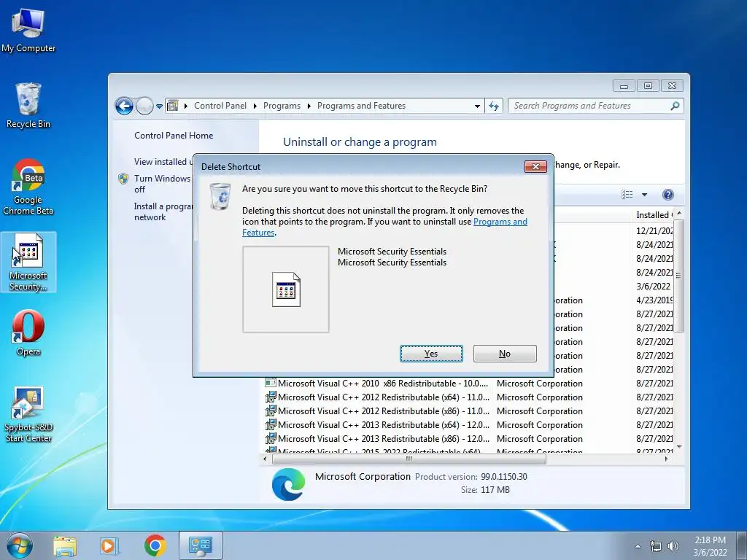This screenshot has height=560, width=747.
Task: Click the Installed On column header
Action: click(x=653, y=215)
